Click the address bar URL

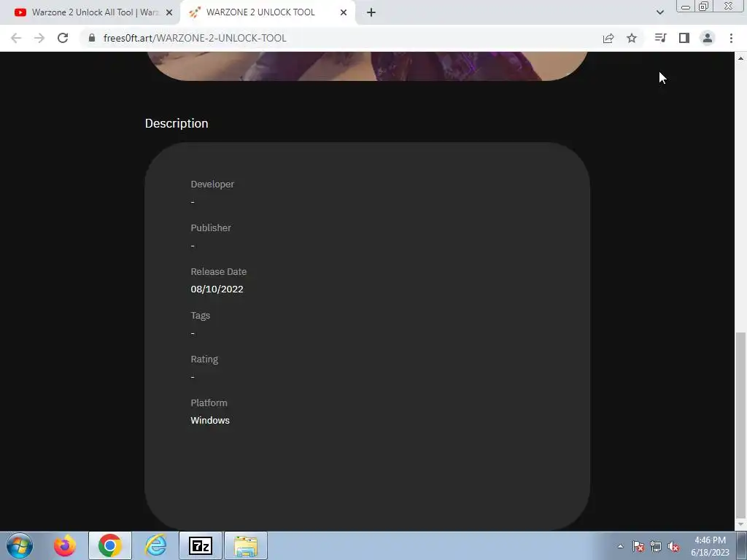tap(195, 38)
